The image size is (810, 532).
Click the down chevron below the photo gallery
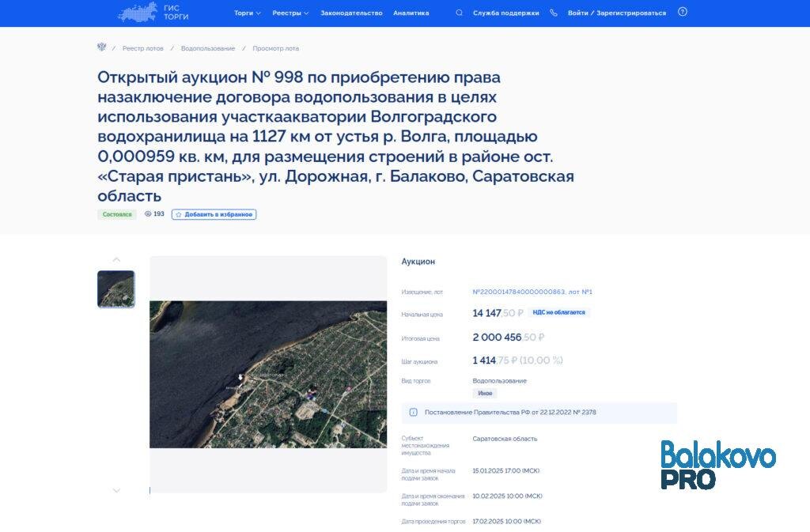116,489
